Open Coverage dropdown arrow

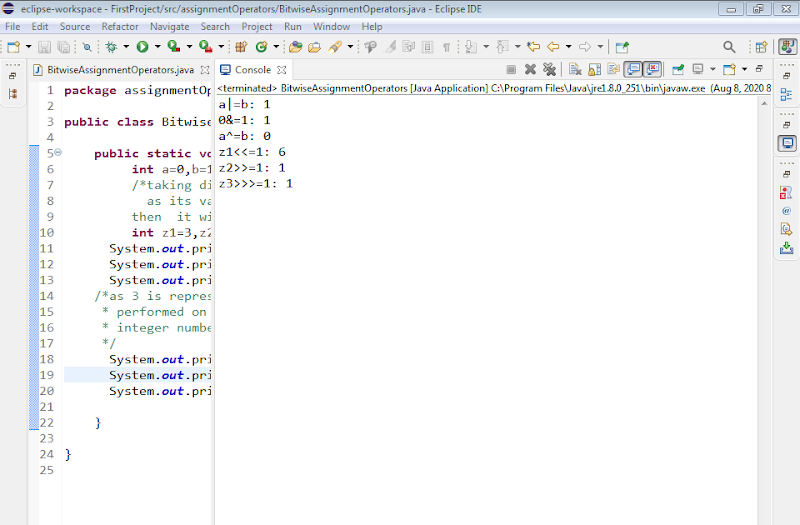tap(189, 47)
